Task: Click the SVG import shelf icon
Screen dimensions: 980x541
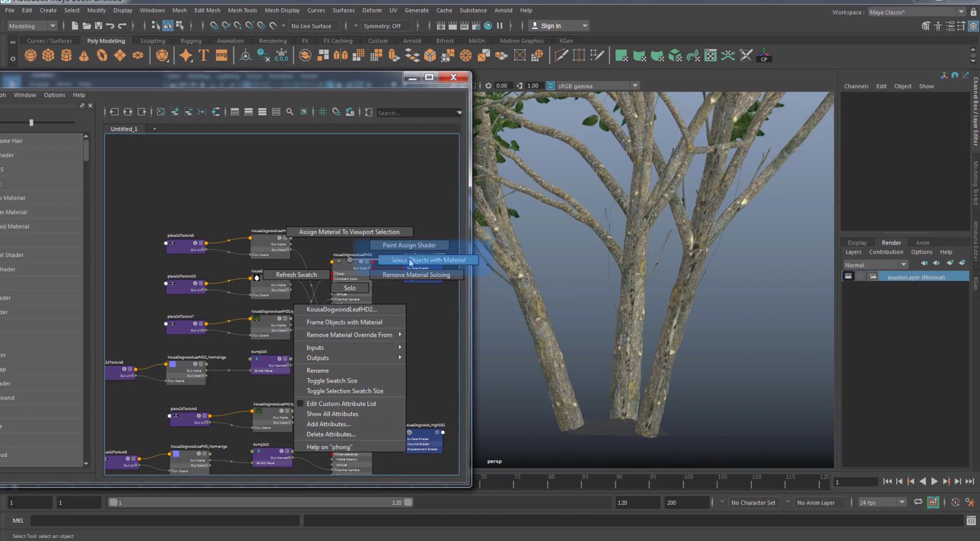Action: (x=221, y=56)
